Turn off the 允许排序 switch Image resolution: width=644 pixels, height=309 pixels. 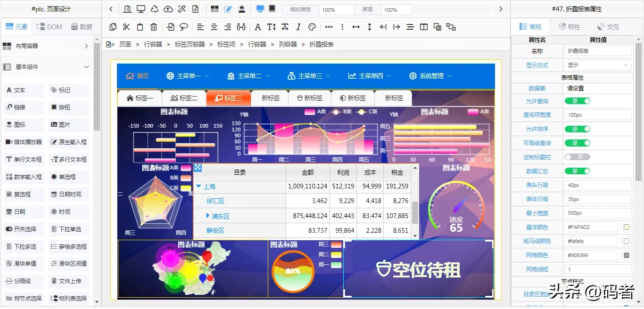point(577,129)
